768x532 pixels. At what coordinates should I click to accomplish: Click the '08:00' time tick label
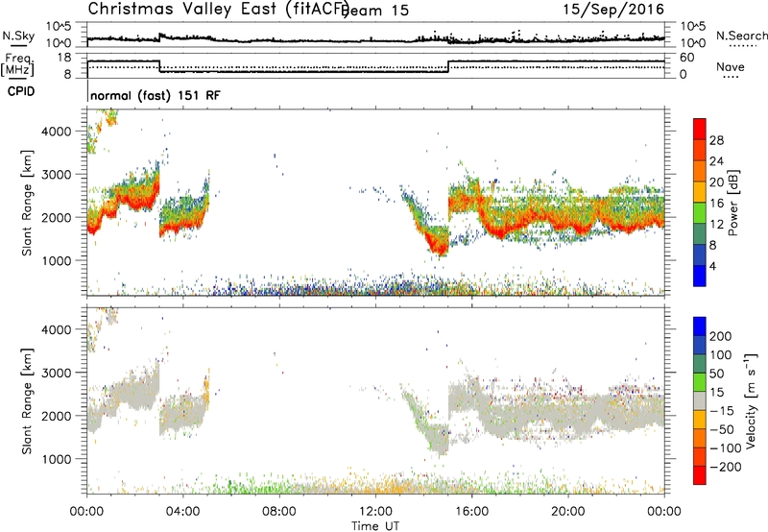tap(279, 512)
